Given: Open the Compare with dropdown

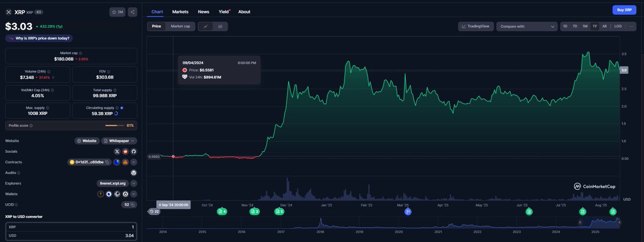Looking at the screenshot, I should coord(526,26).
